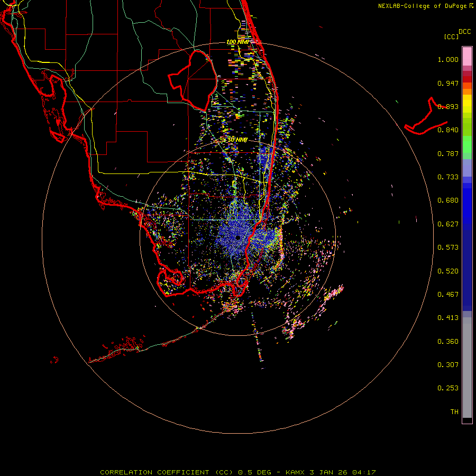Click the 0.413 legend value
Image resolution: width=476 pixels, height=476 pixels.
click(448, 318)
